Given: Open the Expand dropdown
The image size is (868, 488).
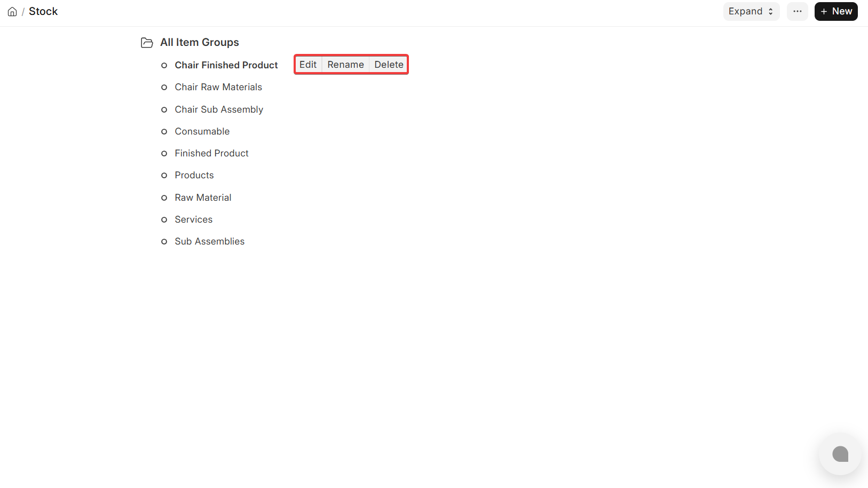Looking at the screenshot, I should (751, 11).
